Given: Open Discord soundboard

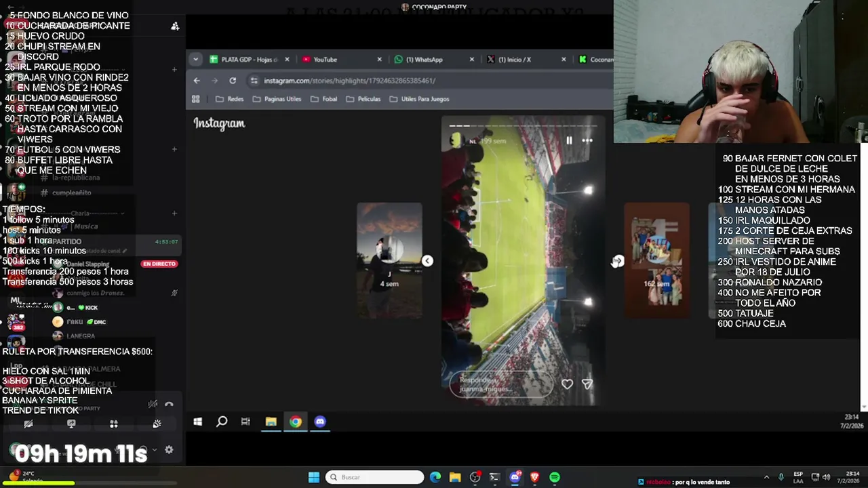Looking at the screenshot, I should [157, 424].
